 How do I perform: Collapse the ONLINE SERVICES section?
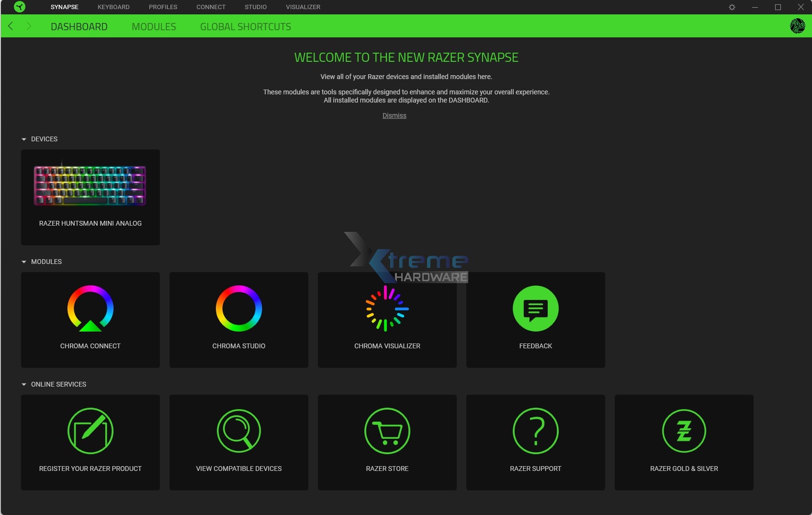click(23, 384)
